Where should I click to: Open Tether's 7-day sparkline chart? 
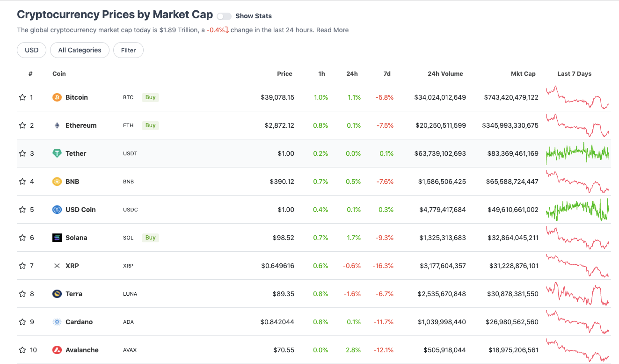point(578,153)
